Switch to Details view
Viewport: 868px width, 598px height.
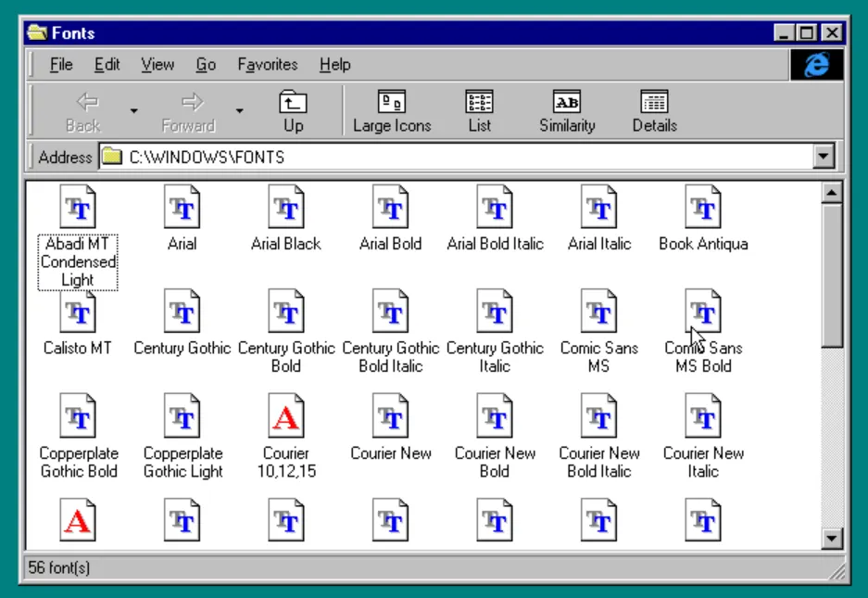654,112
